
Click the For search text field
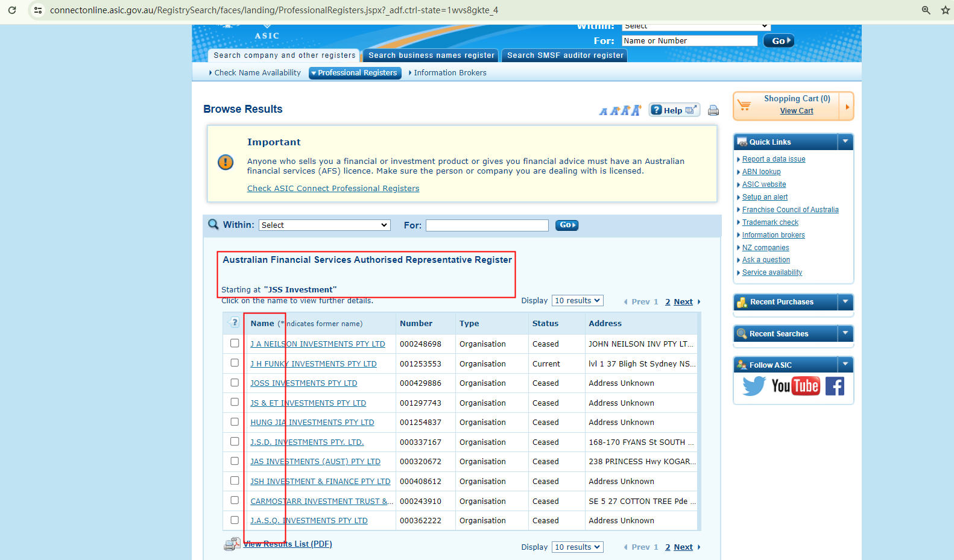(x=487, y=225)
